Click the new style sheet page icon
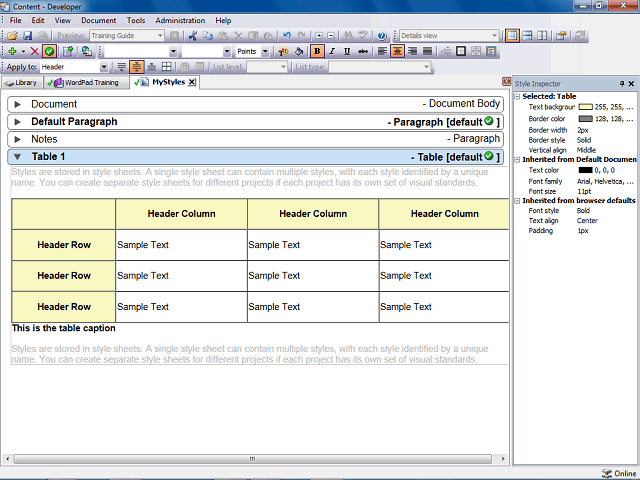This screenshot has height=480, width=640. click(68, 51)
